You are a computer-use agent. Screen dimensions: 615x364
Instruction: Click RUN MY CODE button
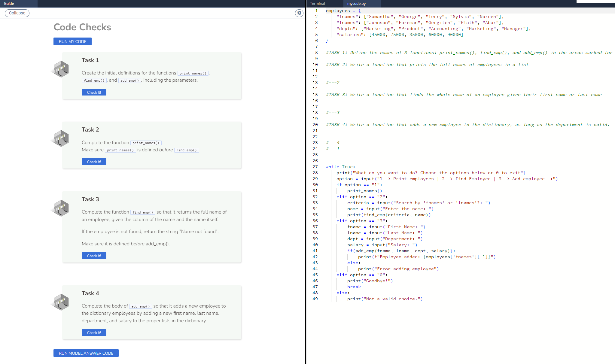(72, 41)
